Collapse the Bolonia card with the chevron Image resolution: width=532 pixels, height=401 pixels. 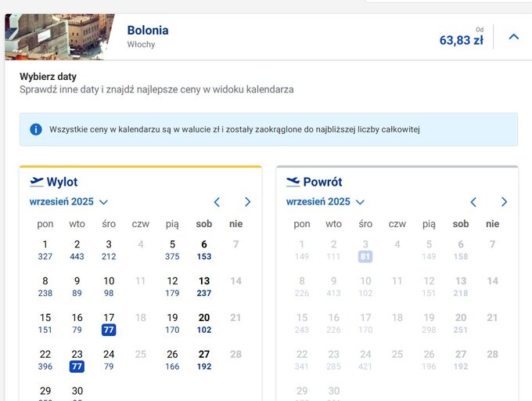[514, 37]
